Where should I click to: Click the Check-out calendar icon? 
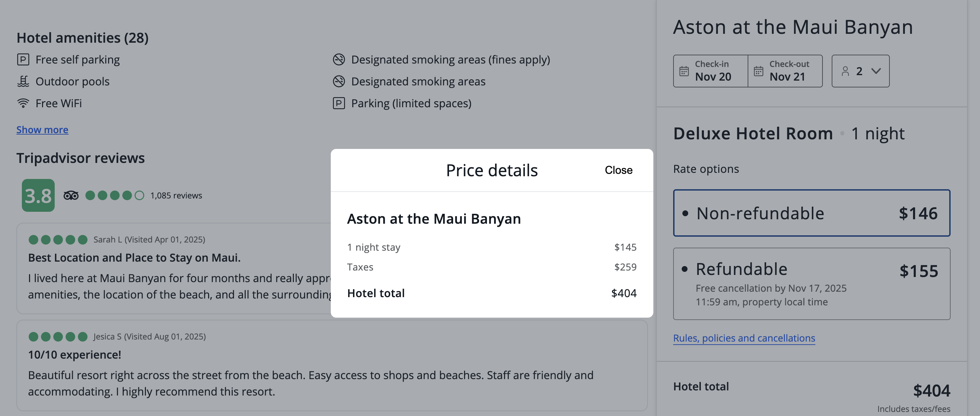pyautogui.click(x=758, y=71)
